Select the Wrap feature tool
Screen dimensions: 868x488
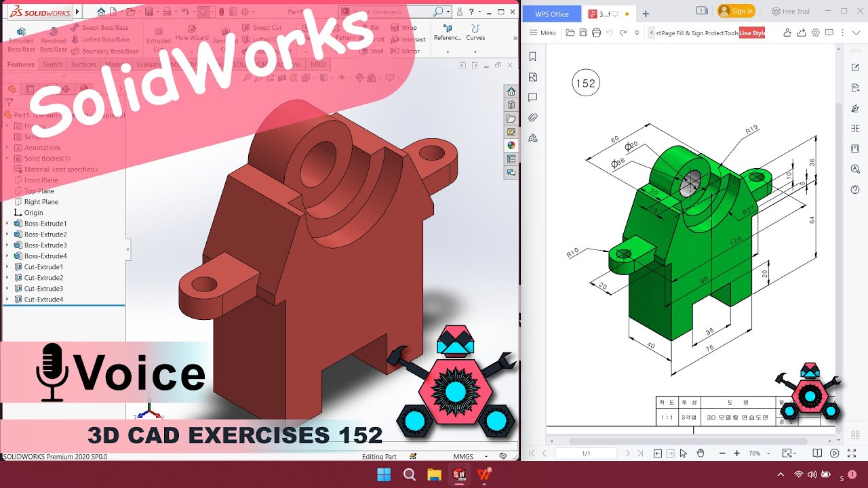pyautogui.click(x=404, y=28)
